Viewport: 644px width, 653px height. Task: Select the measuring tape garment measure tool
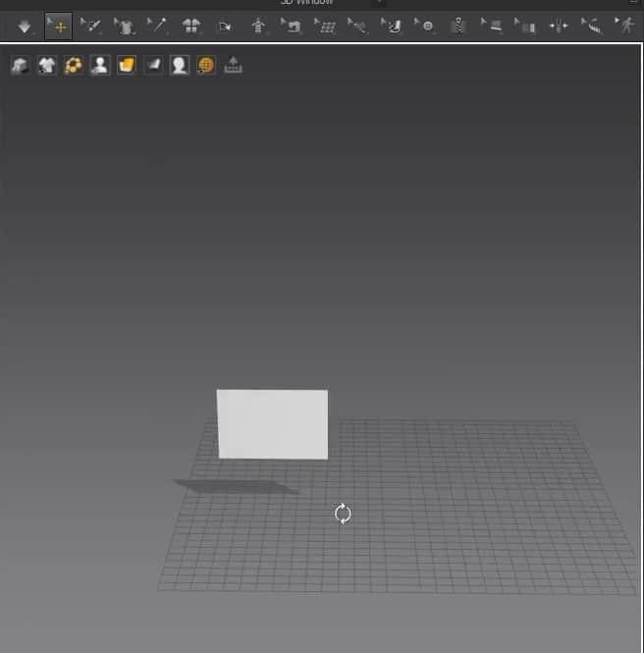(x=592, y=27)
